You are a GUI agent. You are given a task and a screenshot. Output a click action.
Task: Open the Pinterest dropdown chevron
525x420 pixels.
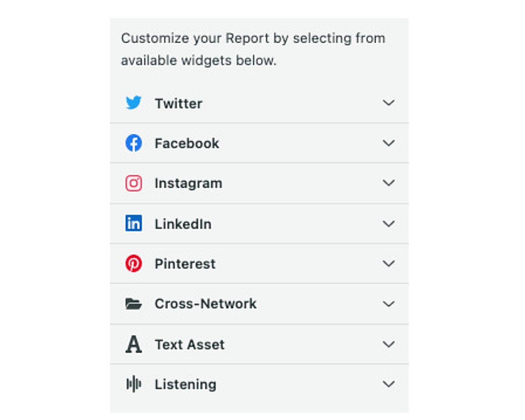pos(389,264)
